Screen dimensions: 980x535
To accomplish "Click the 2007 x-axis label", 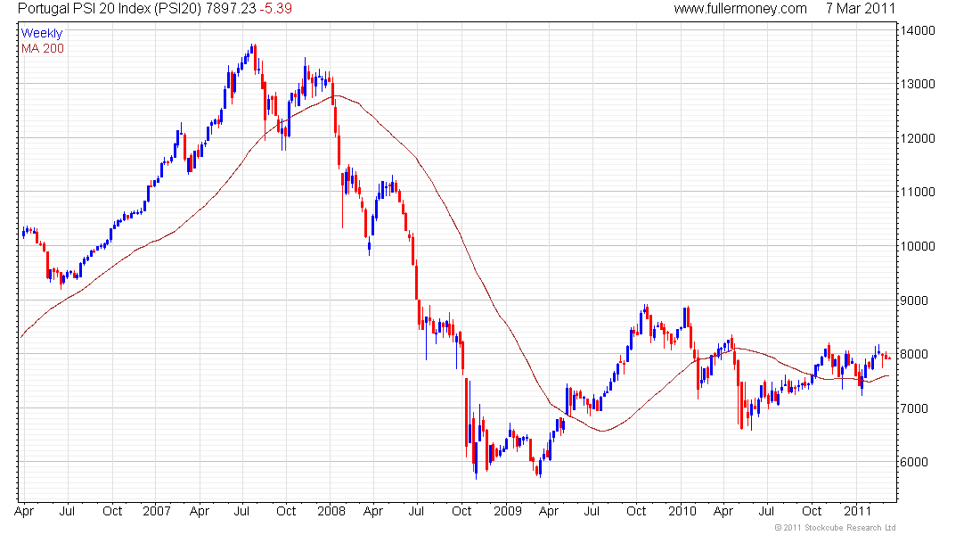I will (x=156, y=511).
